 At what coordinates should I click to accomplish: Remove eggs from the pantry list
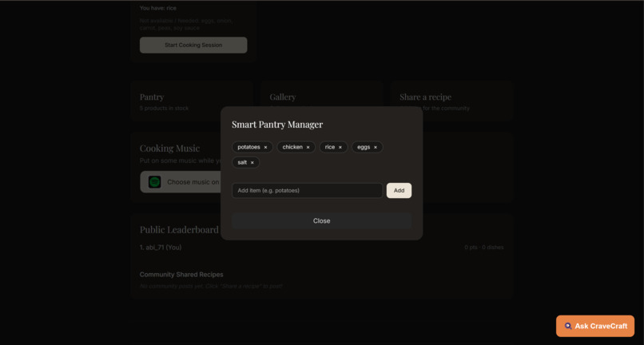[376, 147]
